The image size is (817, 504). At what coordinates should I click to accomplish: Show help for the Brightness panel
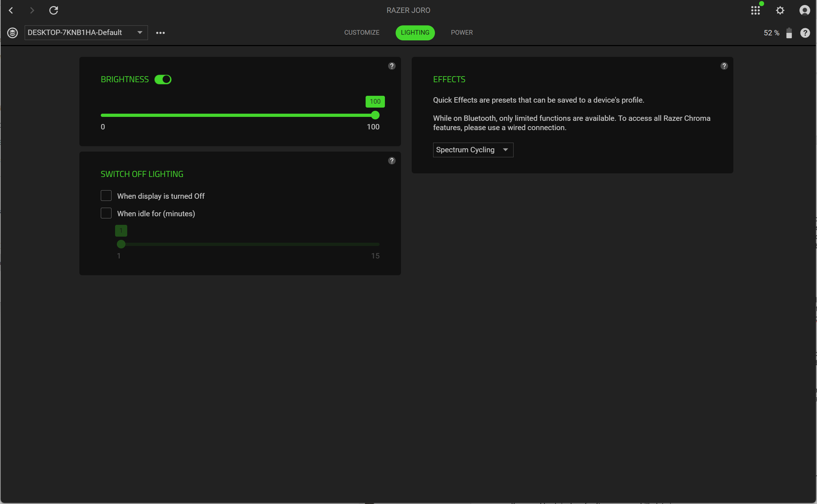(392, 66)
